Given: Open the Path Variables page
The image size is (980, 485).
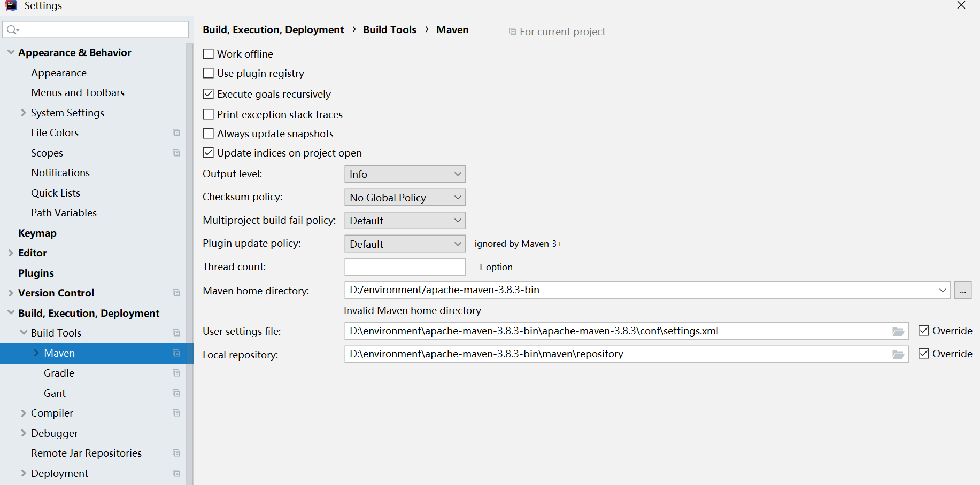Looking at the screenshot, I should pos(64,213).
